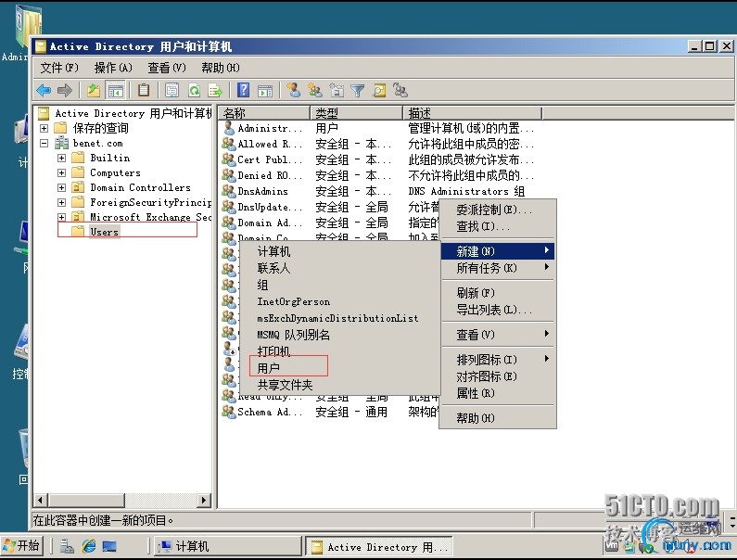The image size is (737, 560).
Task: Click the 开始 Start button
Action: pyautogui.click(x=21, y=545)
